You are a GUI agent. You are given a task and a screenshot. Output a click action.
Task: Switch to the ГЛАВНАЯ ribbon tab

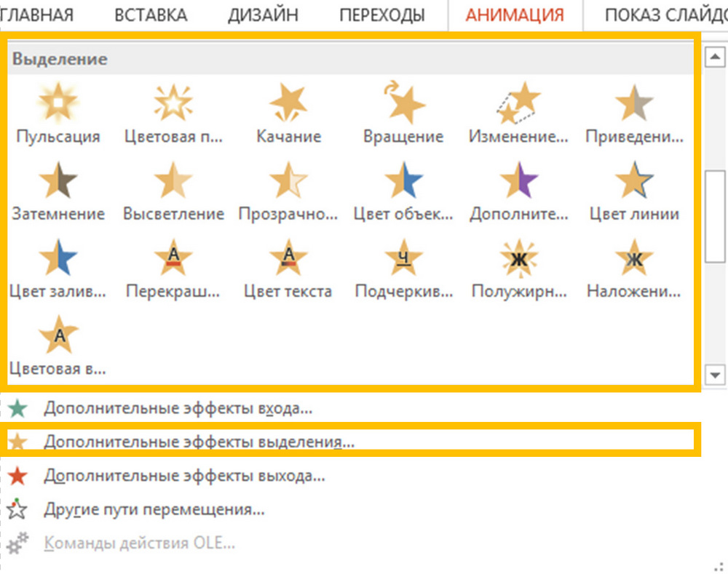(x=36, y=15)
